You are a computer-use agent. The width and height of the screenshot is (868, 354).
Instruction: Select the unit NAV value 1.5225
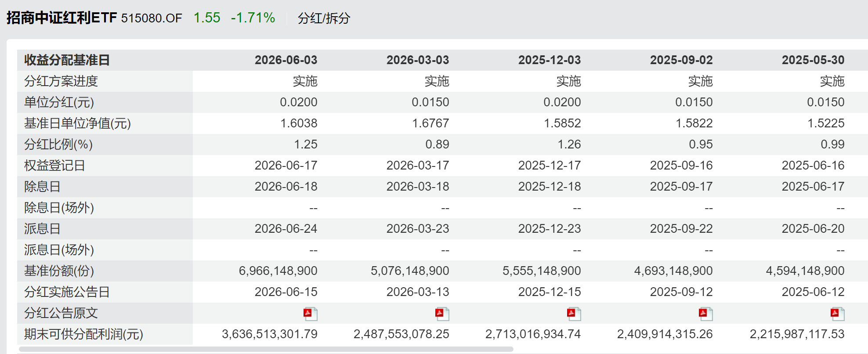click(826, 123)
